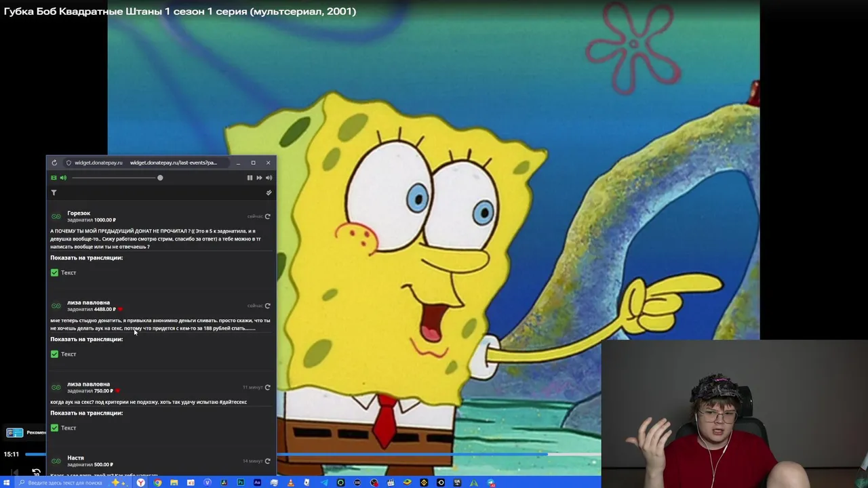Uncheck Текст under Горезок's donation
Viewport: 868px width, 488px height.
click(54, 272)
